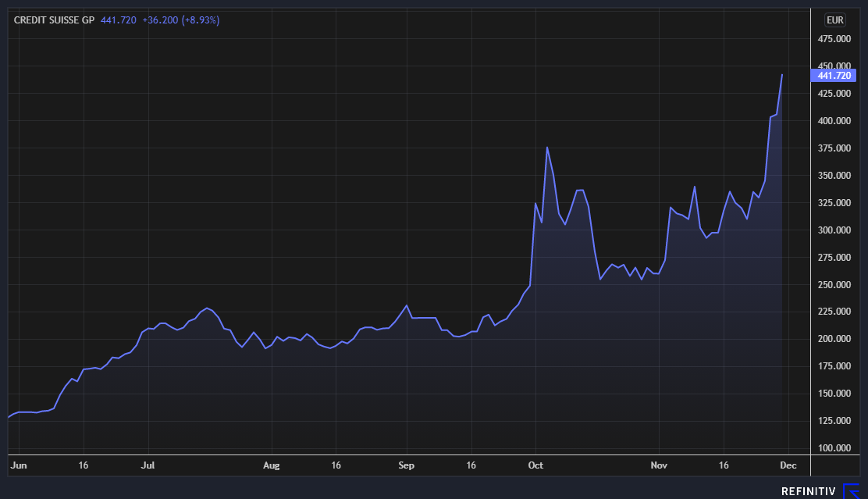The width and height of the screenshot is (868, 499).
Task: Click the REFINITIV brand text
Action: [x=808, y=491]
